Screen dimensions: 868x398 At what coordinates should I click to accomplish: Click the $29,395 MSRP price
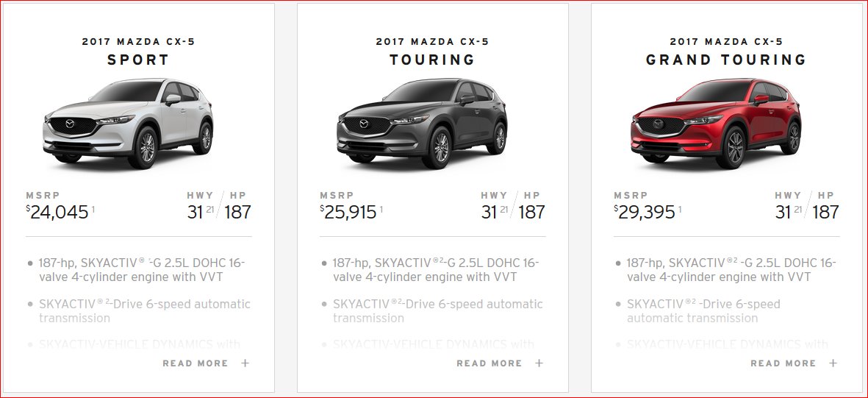point(645,212)
